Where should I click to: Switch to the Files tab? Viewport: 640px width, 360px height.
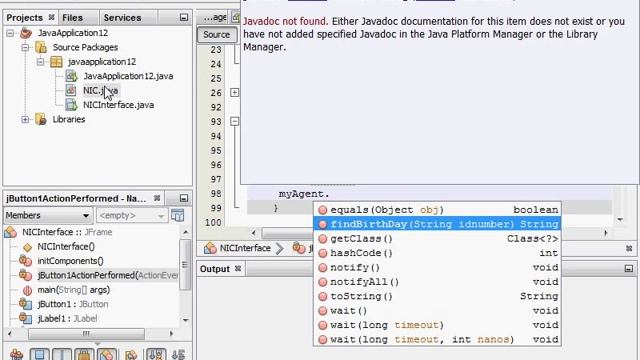tap(73, 18)
